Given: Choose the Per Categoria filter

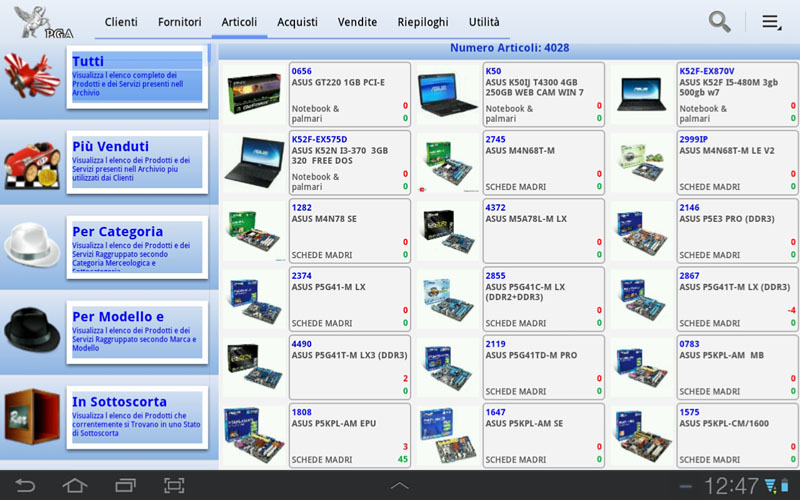Looking at the screenshot, I should [x=137, y=247].
